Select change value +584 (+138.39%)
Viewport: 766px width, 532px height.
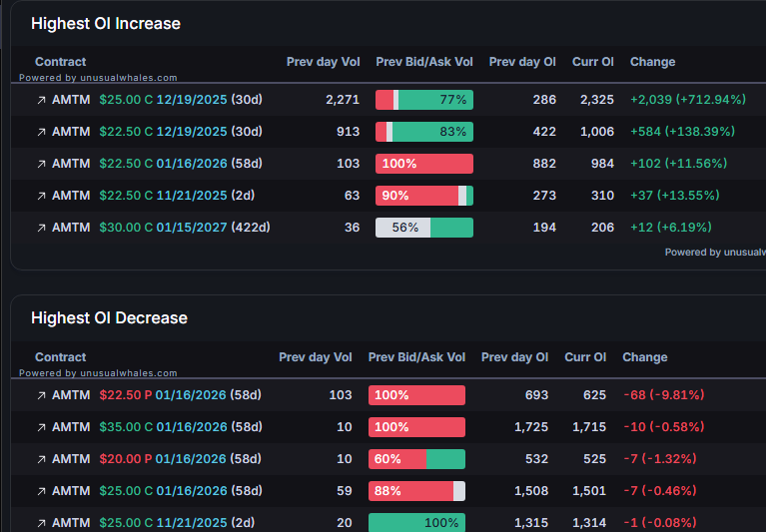coord(682,132)
